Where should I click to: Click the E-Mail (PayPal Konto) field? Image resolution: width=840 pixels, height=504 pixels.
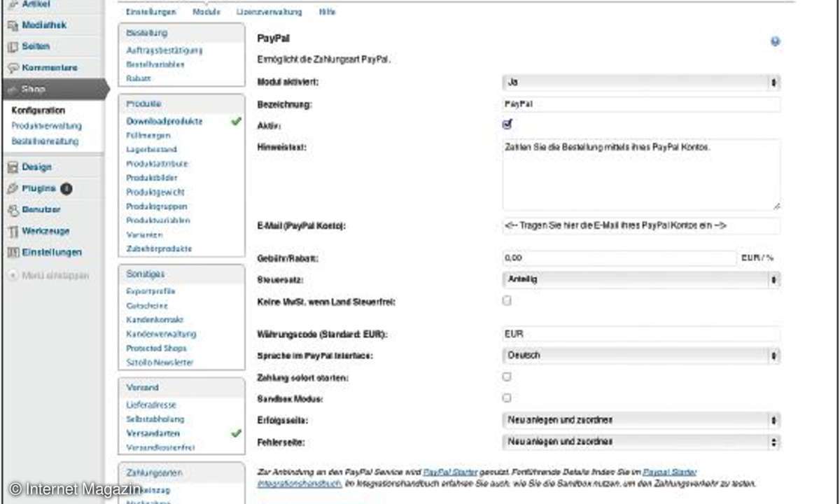pos(641,226)
